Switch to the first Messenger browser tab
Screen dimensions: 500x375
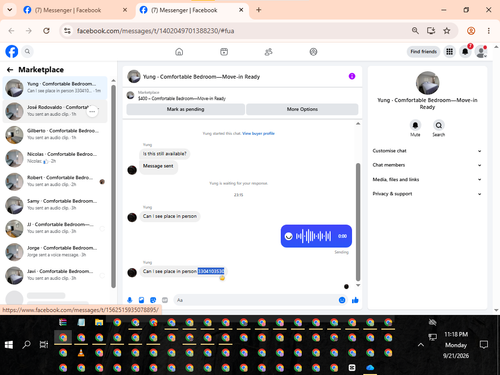[76, 10]
